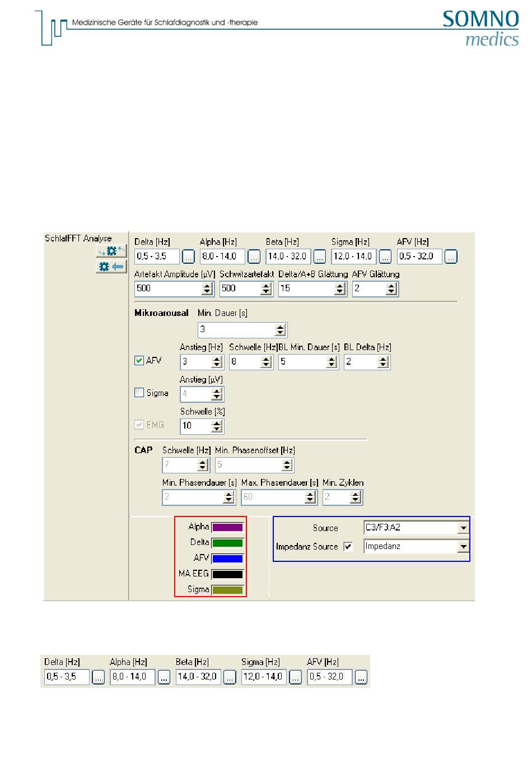This screenshot has height=777, width=532.
Task: Click the purple Alpha color swatch
Action: tap(227, 527)
